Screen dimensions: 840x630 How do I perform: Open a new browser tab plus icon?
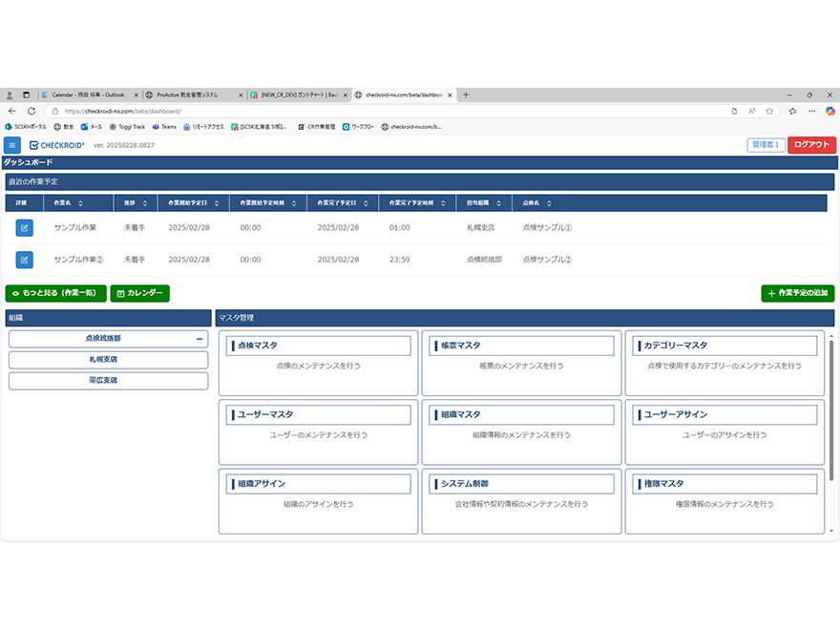(x=466, y=94)
